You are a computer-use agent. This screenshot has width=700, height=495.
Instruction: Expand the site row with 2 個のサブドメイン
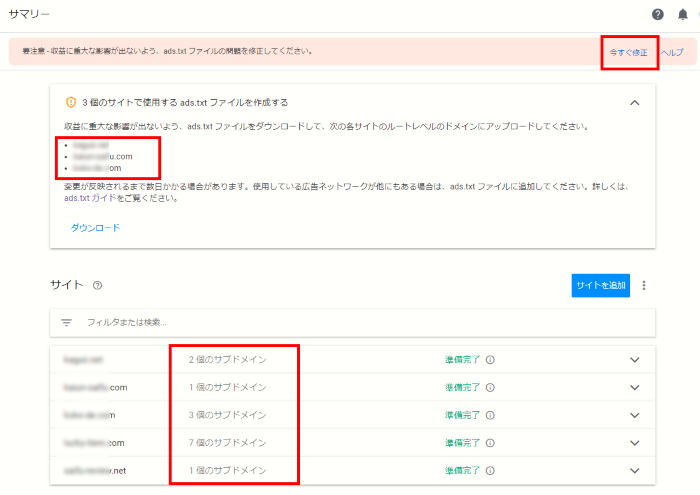(x=634, y=359)
